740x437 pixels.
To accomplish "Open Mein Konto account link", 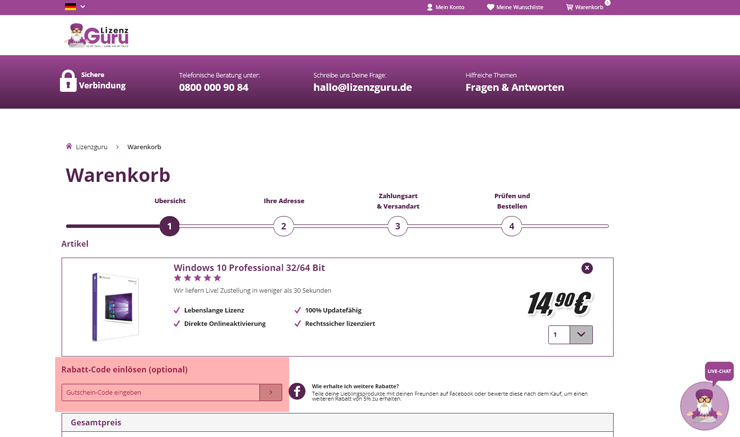I will [446, 7].
